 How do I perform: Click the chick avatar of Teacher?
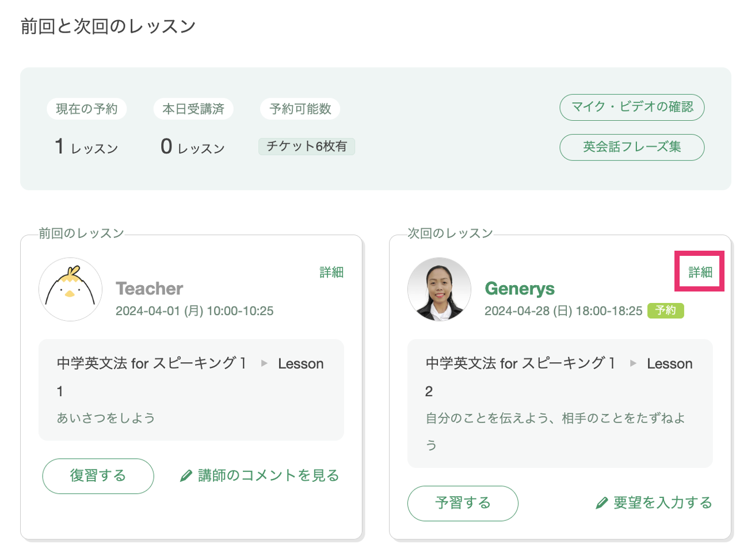pyautogui.click(x=70, y=289)
